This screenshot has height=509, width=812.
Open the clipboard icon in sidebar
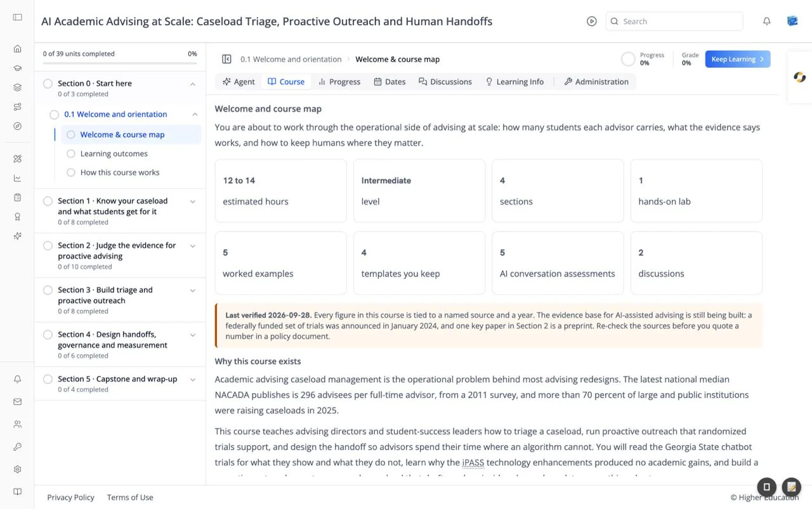click(x=17, y=197)
